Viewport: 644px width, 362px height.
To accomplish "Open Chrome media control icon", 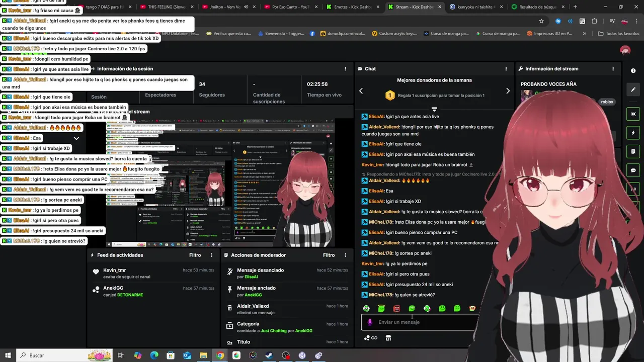I will tap(612, 21).
